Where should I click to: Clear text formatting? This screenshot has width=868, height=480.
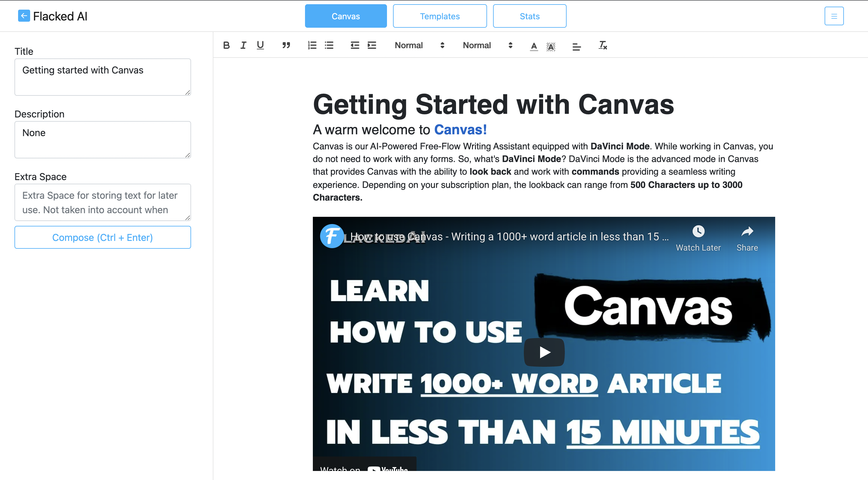[602, 45]
